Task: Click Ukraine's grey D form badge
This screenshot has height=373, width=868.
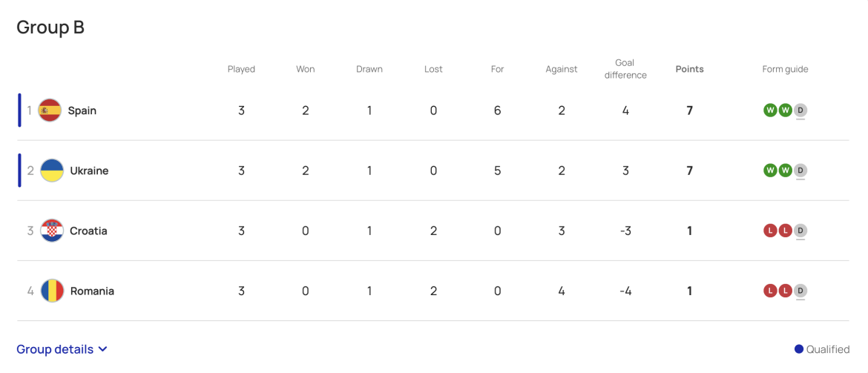Action: [800, 171]
